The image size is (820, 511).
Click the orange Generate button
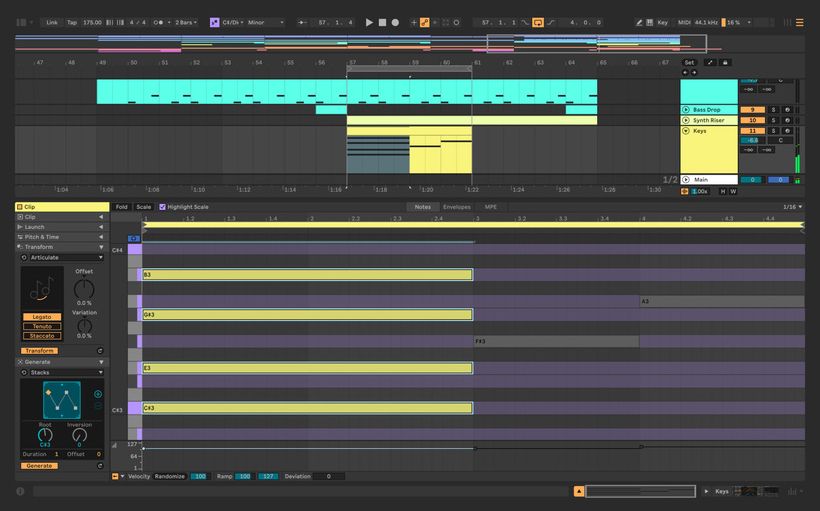(39, 466)
